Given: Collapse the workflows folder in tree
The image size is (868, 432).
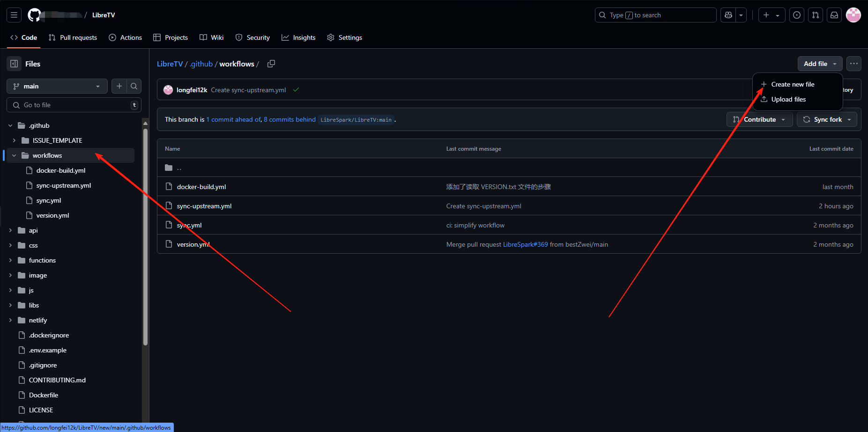Looking at the screenshot, I should (x=14, y=155).
